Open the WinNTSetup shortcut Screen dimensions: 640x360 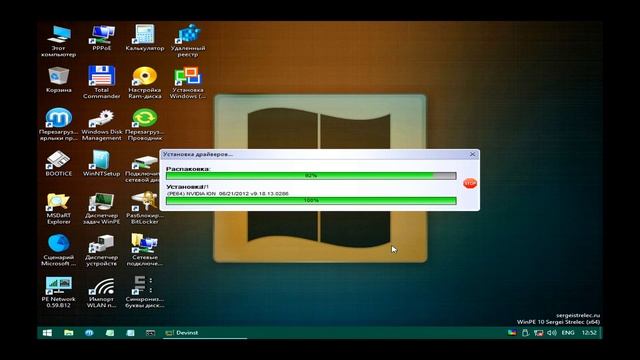[102, 163]
